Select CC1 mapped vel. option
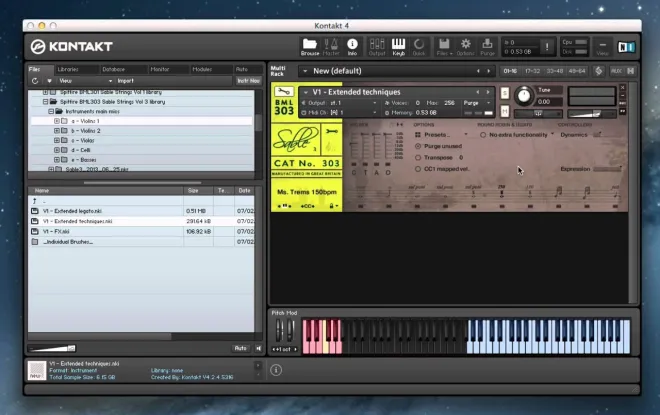Image resolution: width=660 pixels, height=415 pixels. 418,169
